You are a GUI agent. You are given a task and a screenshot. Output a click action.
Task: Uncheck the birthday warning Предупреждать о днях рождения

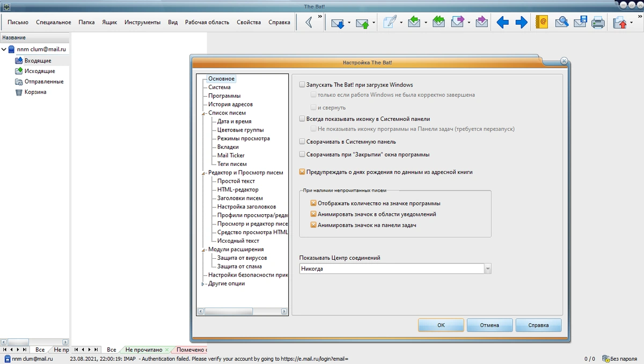(302, 172)
